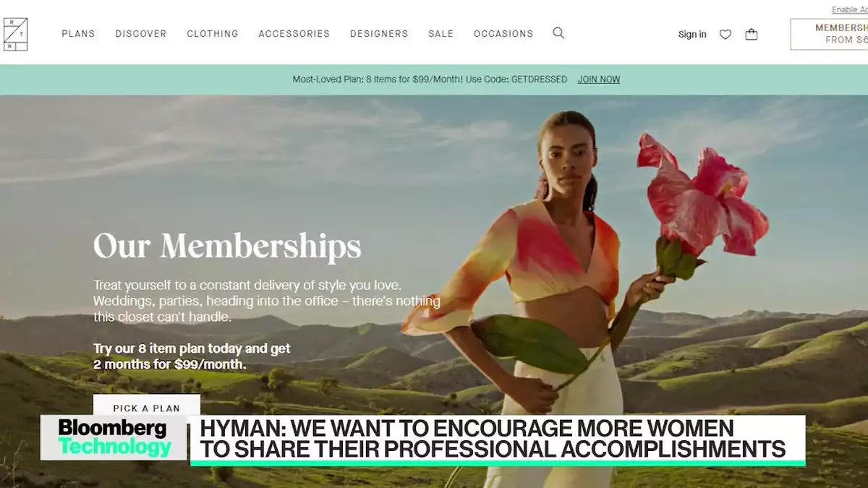Image resolution: width=868 pixels, height=488 pixels.
Task: Expand the ACCESSORIES menu
Action: click(x=294, y=34)
